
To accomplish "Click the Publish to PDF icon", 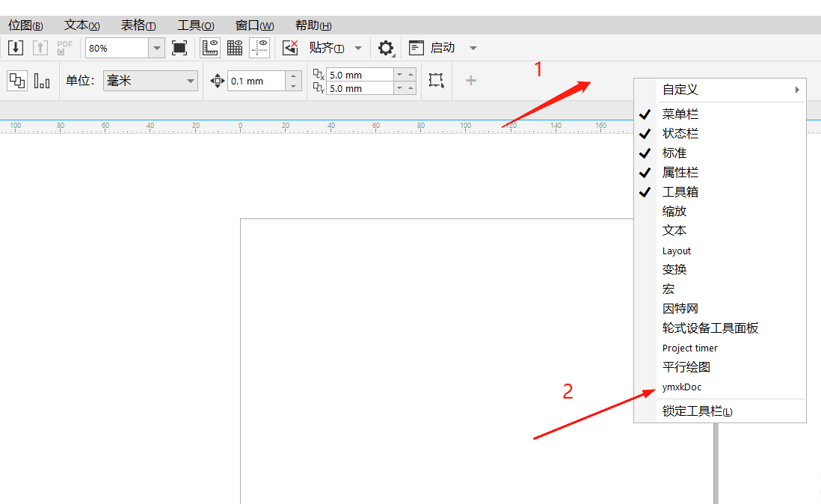I will click(64, 48).
